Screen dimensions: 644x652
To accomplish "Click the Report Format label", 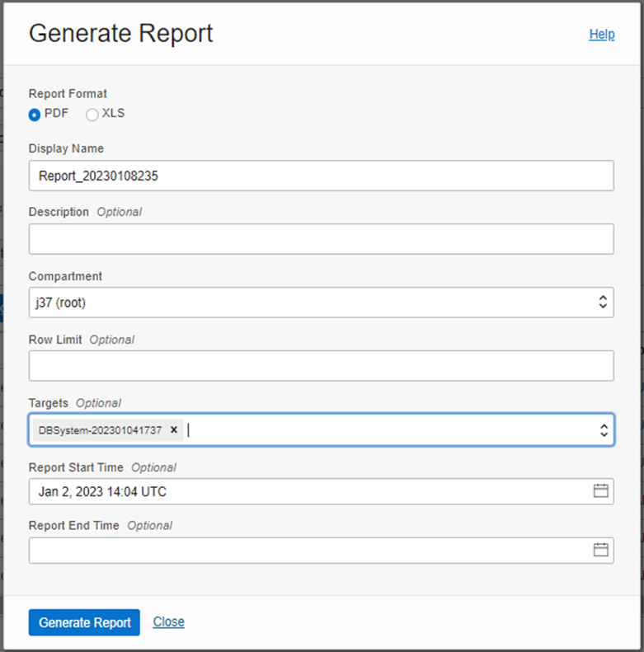I will (68, 94).
